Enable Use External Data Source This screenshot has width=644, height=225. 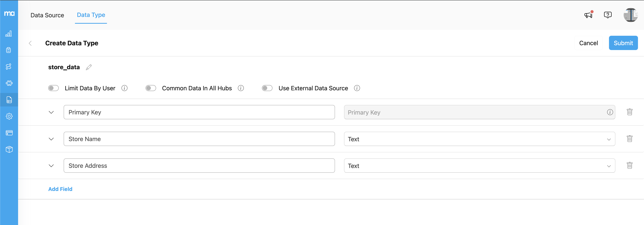pyautogui.click(x=267, y=88)
